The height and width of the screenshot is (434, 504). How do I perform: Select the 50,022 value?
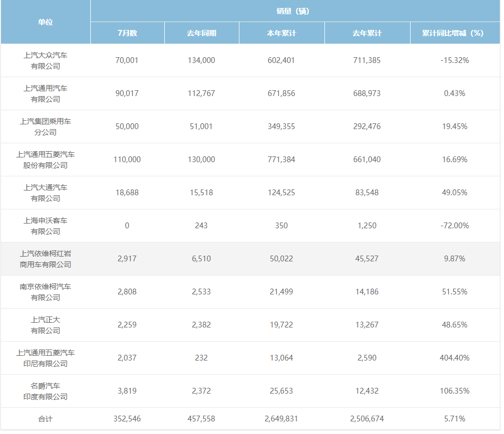pos(281,259)
